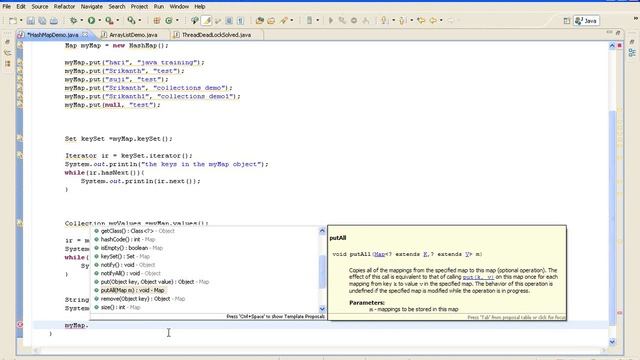This screenshot has width=640, height=360.
Task: Click the Search flashlight toolbar icon
Action: [x=284, y=20]
